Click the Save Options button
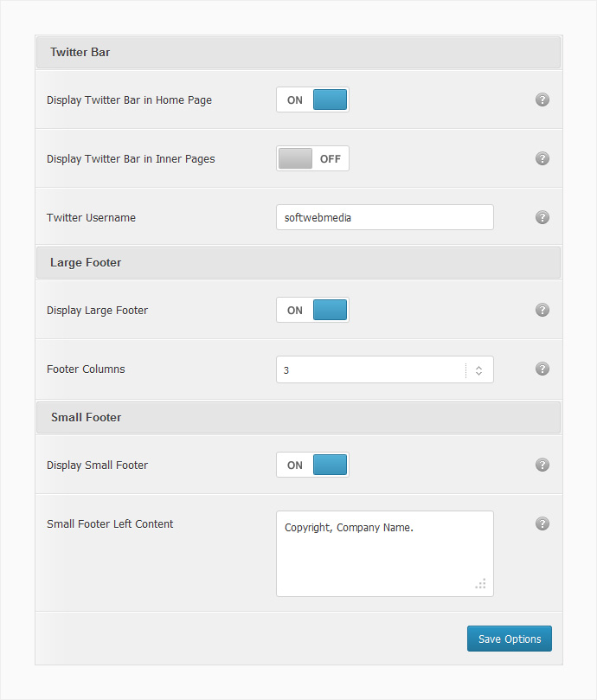597x700 pixels. (x=510, y=639)
